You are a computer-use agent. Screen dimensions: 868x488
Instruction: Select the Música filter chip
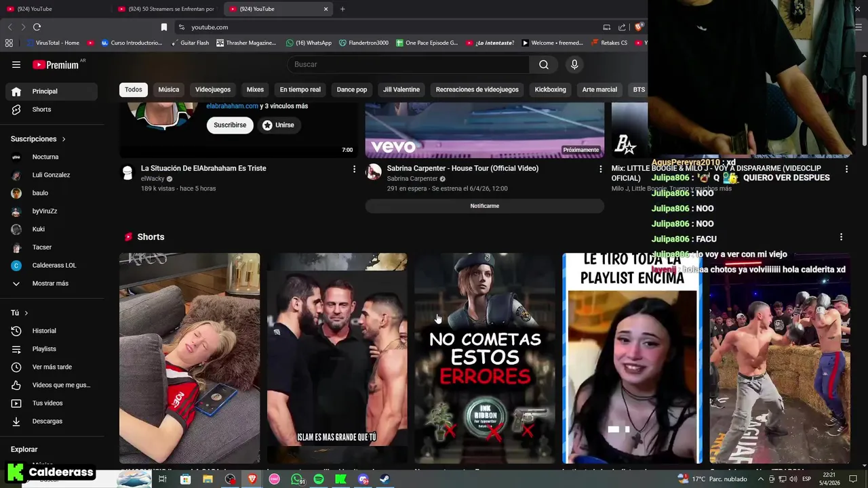[169, 89]
